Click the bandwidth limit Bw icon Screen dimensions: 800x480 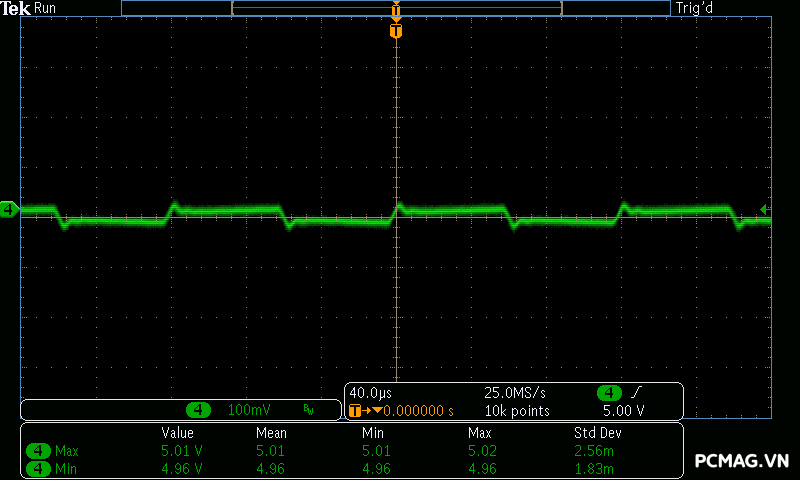coord(308,410)
